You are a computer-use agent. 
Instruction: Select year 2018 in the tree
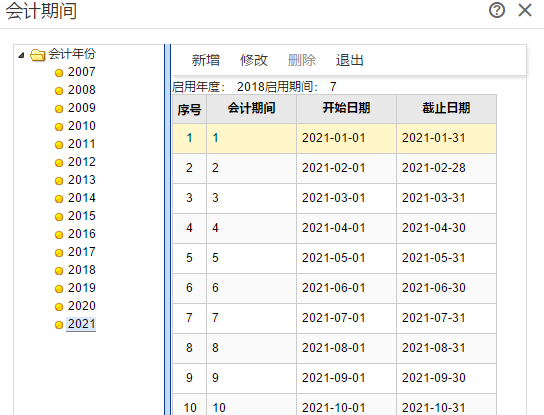point(82,270)
